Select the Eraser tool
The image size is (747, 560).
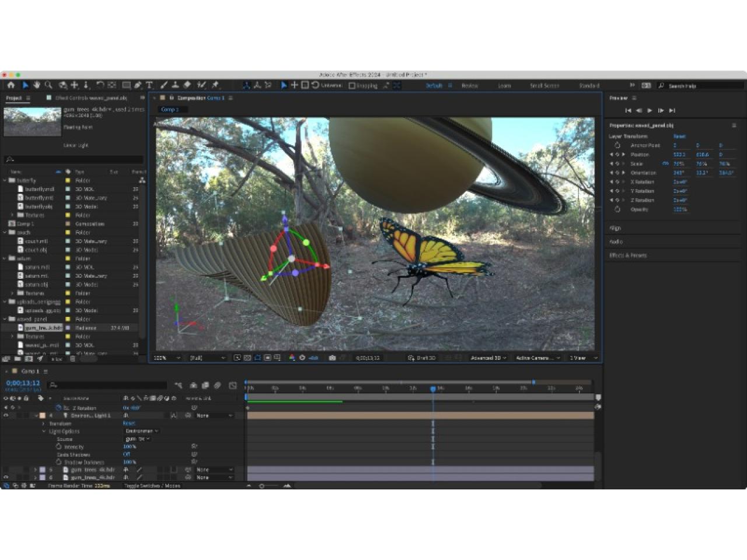[x=187, y=85]
